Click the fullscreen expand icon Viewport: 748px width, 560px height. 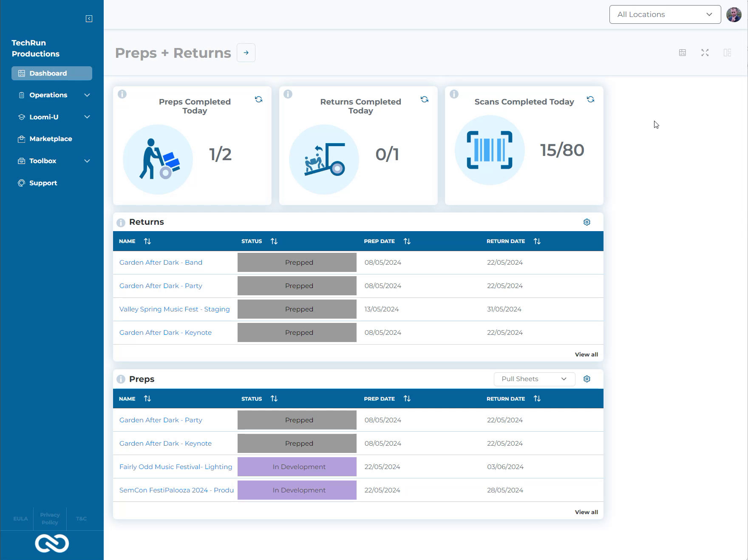pos(705,53)
